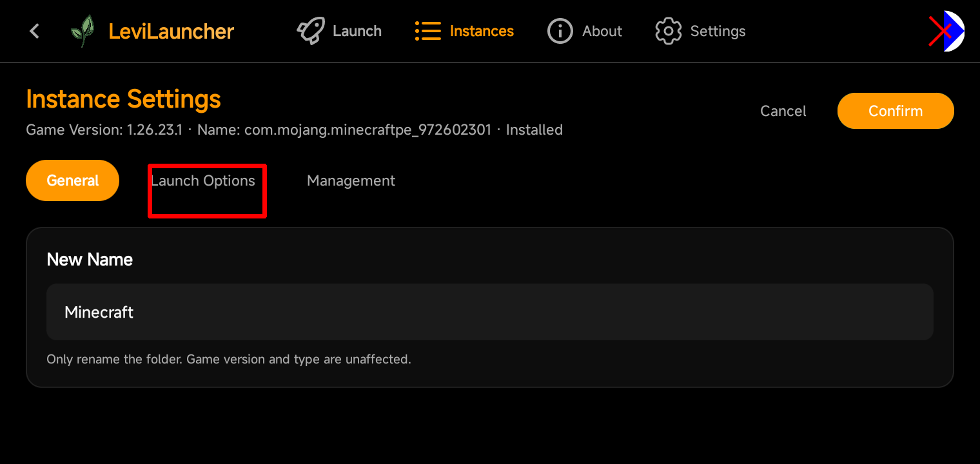This screenshot has height=464, width=980.
Task: Cancel the instance settings edits
Action: click(x=783, y=111)
